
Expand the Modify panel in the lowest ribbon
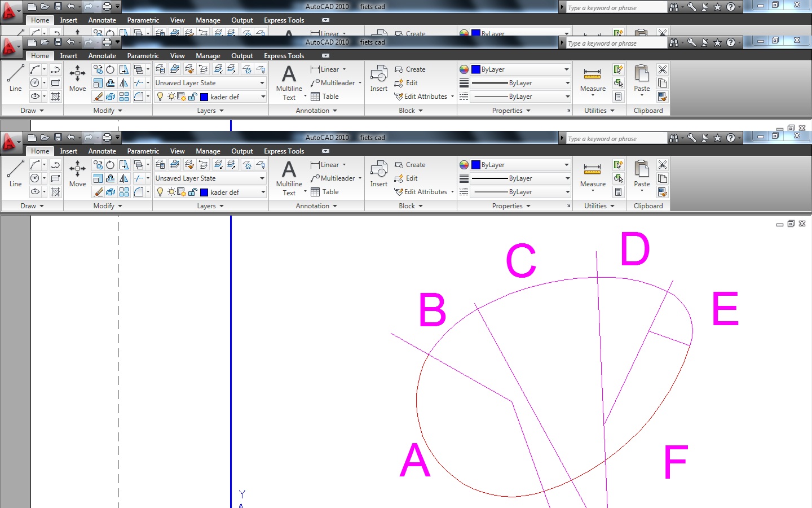click(108, 206)
